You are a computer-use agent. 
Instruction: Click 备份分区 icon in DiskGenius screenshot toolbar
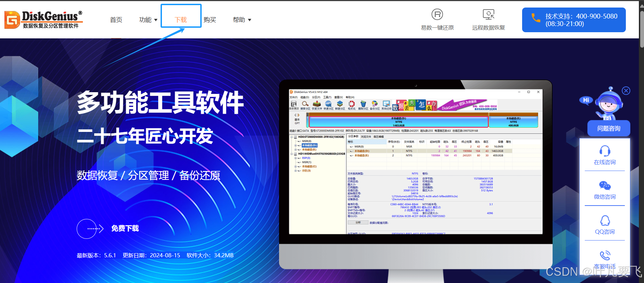click(x=375, y=105)
